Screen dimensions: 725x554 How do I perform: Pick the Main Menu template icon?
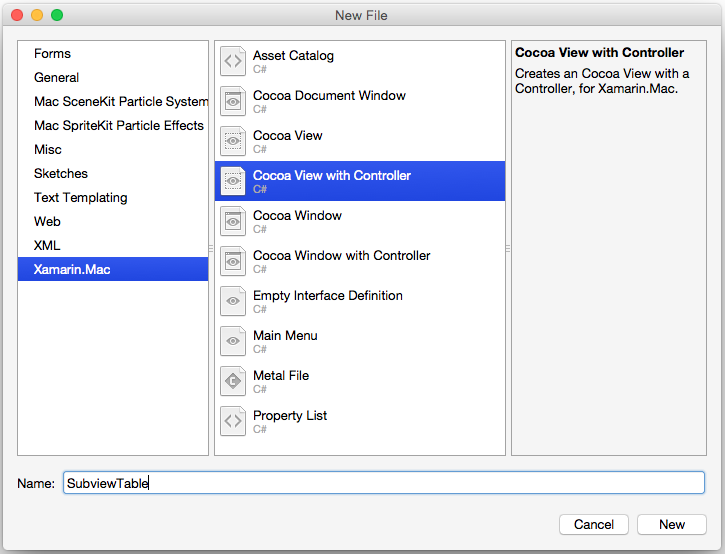point(233,341)
